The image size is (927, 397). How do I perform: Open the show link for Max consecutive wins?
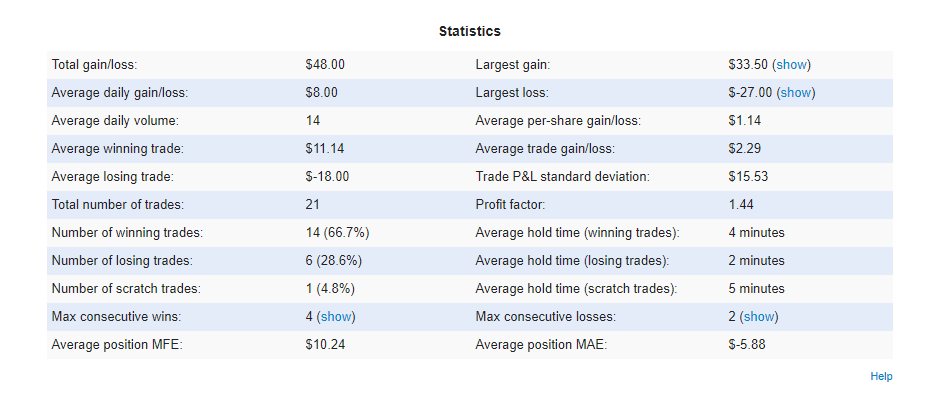(x=336, y=317)
